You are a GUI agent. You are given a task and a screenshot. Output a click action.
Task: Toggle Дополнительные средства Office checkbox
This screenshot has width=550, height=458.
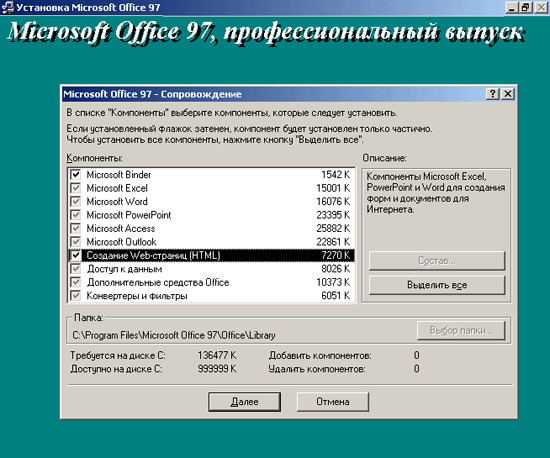pos(75,282)
